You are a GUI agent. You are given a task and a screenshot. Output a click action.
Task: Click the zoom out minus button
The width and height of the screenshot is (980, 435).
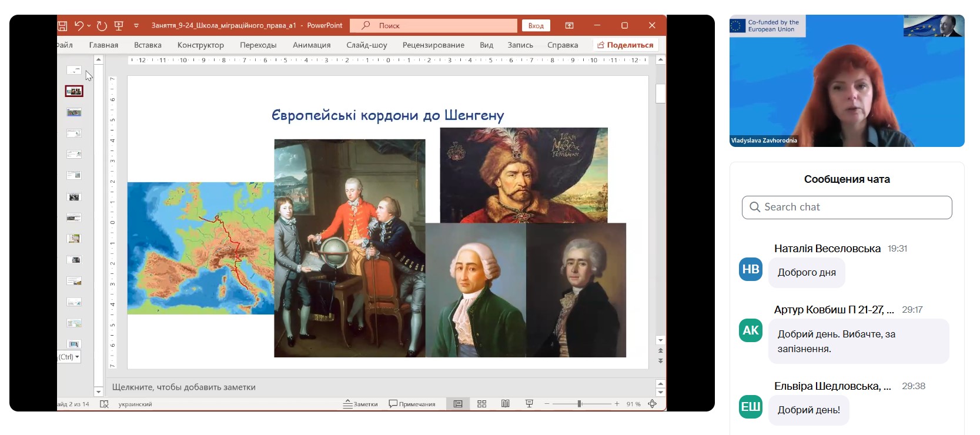[547, 404]
